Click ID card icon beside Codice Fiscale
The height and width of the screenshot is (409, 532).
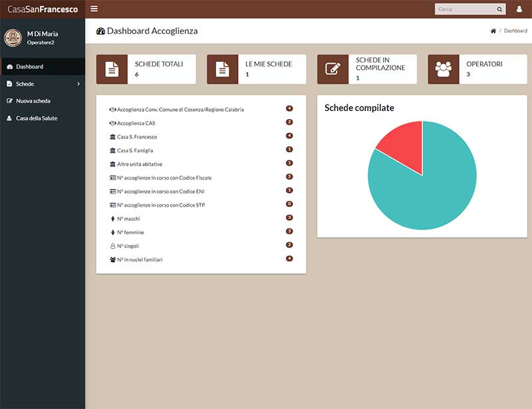pos(112,178)
